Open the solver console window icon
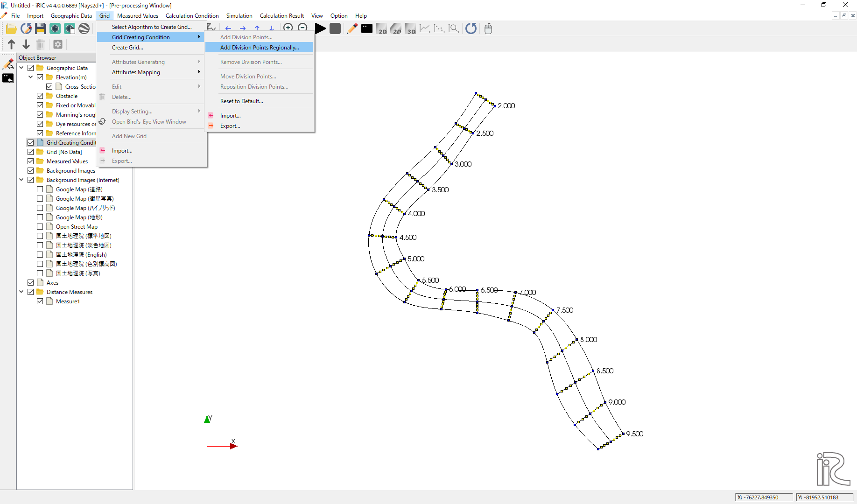The height and width of the screenshot is (504, 857). (367, 28)
